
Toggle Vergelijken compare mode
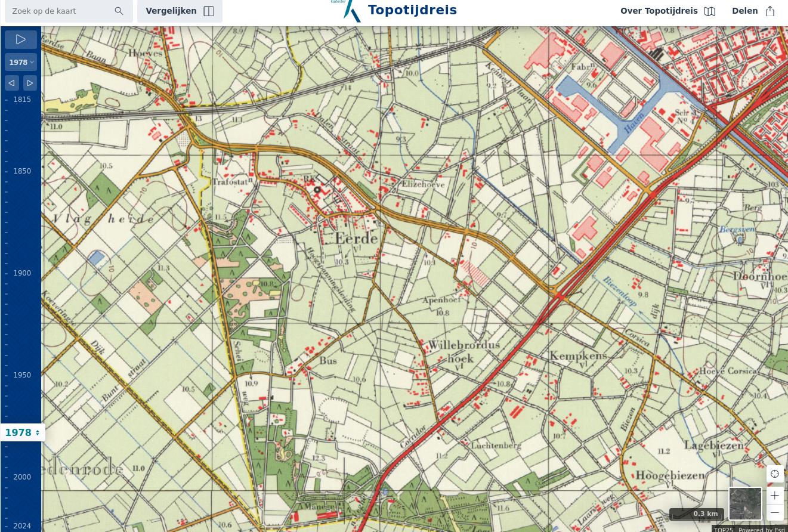pyautogui.click(x=180, y=11)
